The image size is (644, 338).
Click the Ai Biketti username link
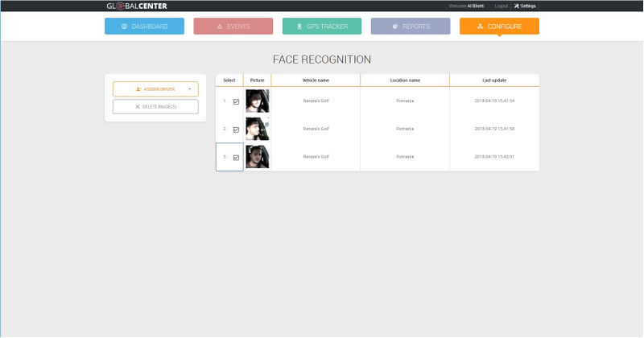476,6
